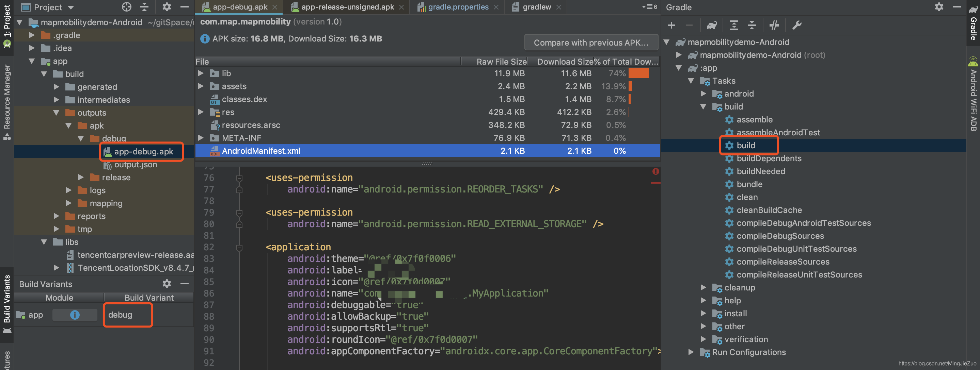This screenshot has width=980, height=370.
Task: Hide the Project panel with minus icon
Action: [x=185, y=7]
